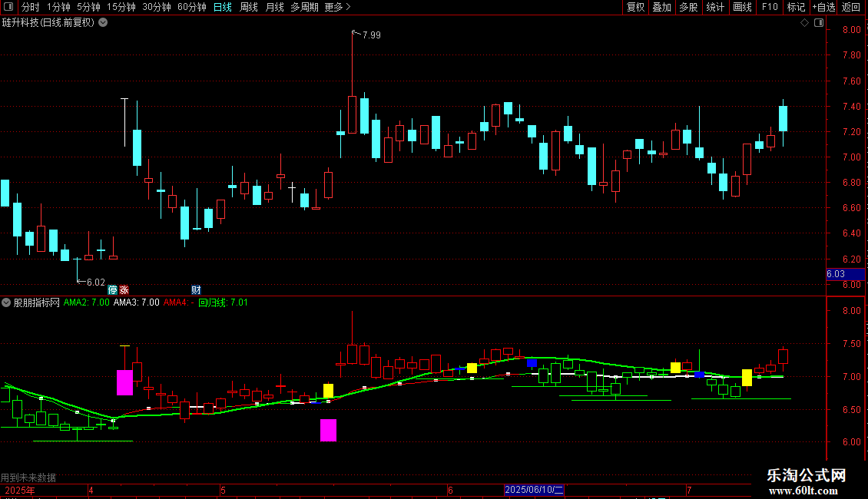The image size is (868, 499).
Task: Switch to the 分时 intraday tab
Action: [31, 7]
